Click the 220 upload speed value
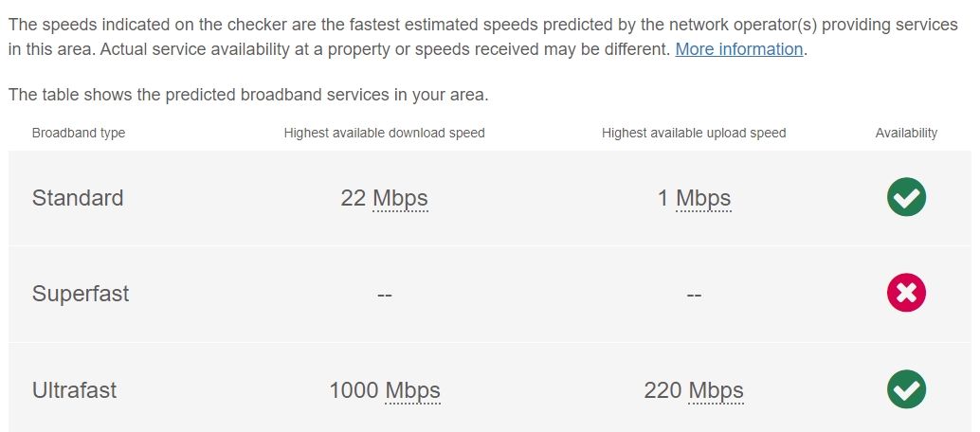This screenshot has height=432, width=980. pyautogui.click(x=662, y=390)
